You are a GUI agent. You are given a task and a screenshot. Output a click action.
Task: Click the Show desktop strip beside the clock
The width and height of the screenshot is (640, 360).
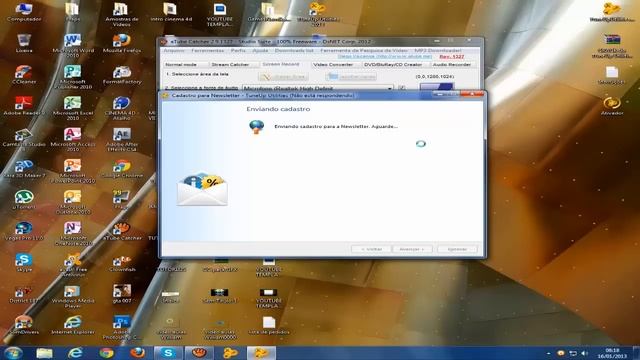(636, 353)
